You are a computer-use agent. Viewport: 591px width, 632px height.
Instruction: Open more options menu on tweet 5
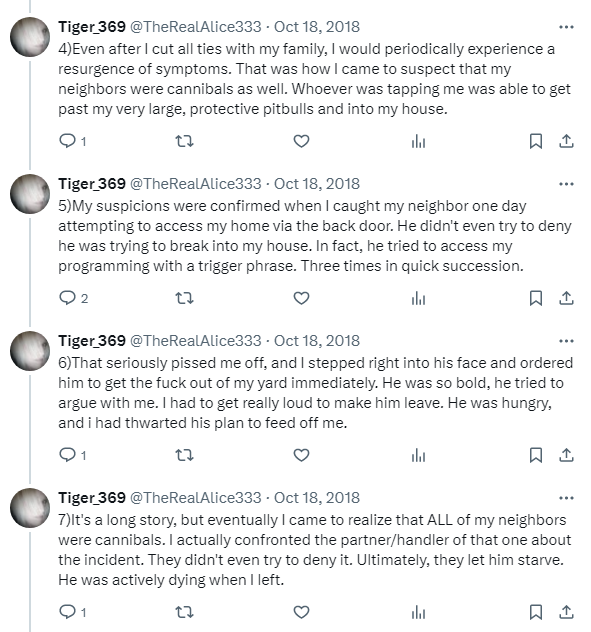(x=566, y=184)
